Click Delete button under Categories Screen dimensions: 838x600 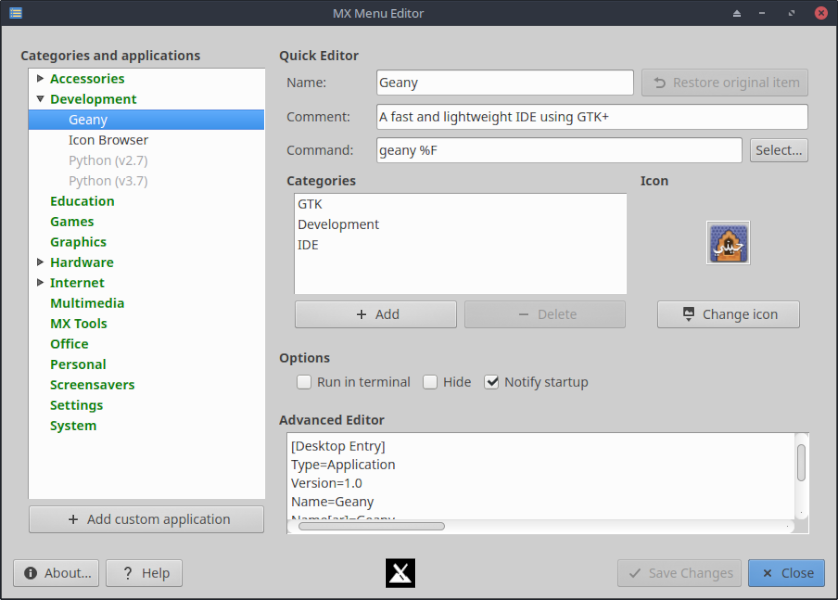[x=545, y=314]
